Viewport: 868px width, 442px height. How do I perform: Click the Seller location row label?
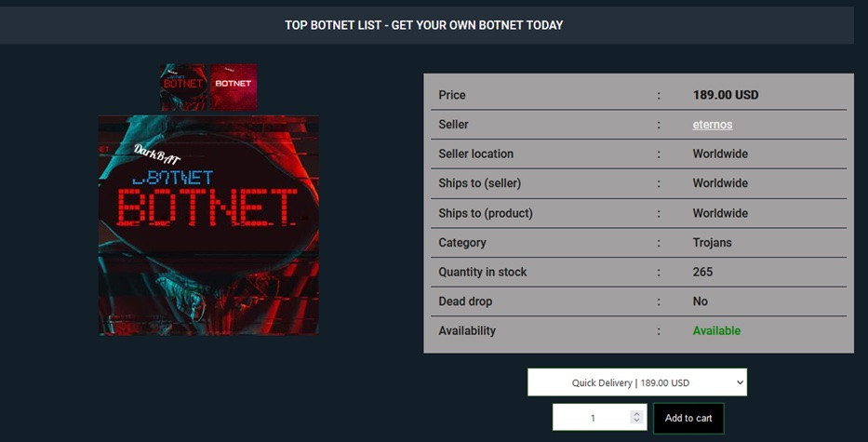[475, 154]
